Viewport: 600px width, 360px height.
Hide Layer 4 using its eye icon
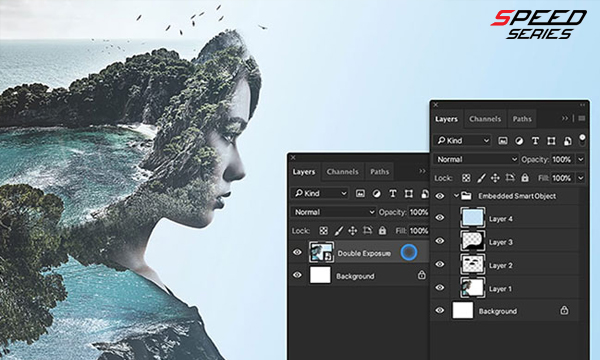click(x=440, y=218)
